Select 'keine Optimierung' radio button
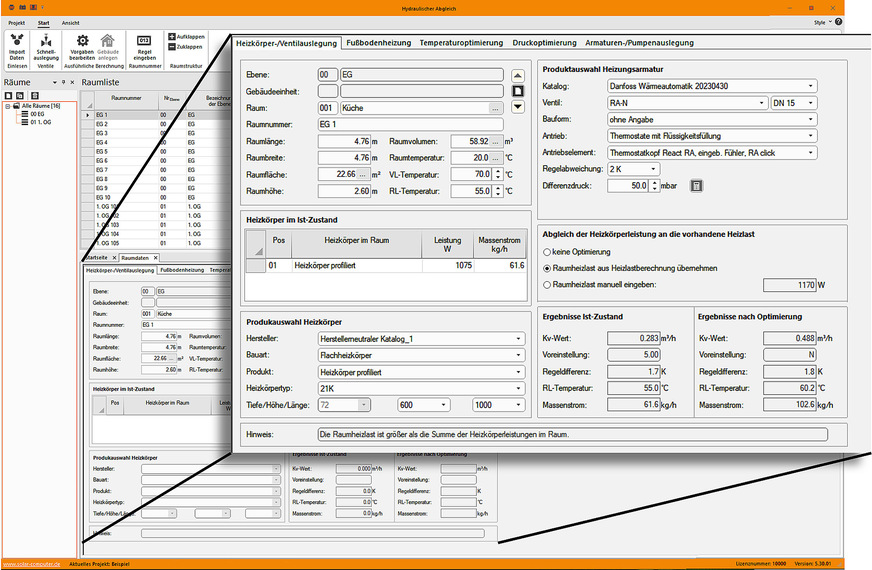This screenshot has height=570, width=872. click(x=547, y=253)
